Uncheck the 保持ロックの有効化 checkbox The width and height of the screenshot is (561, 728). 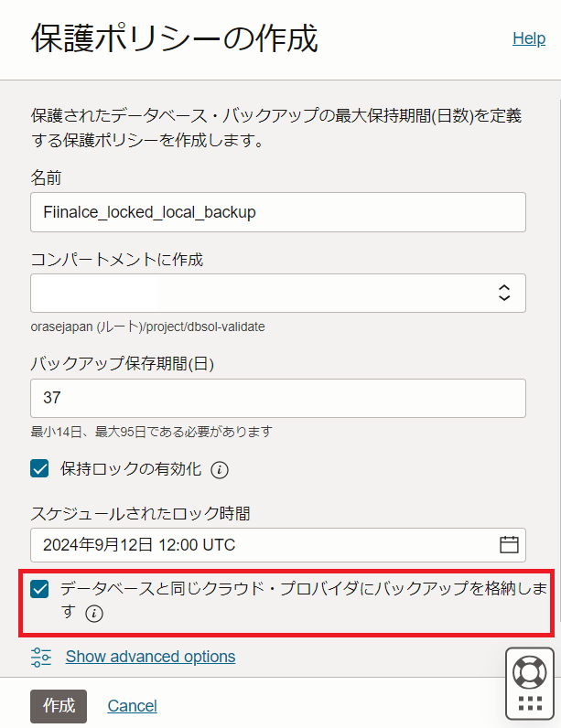(x=40, y=469)
